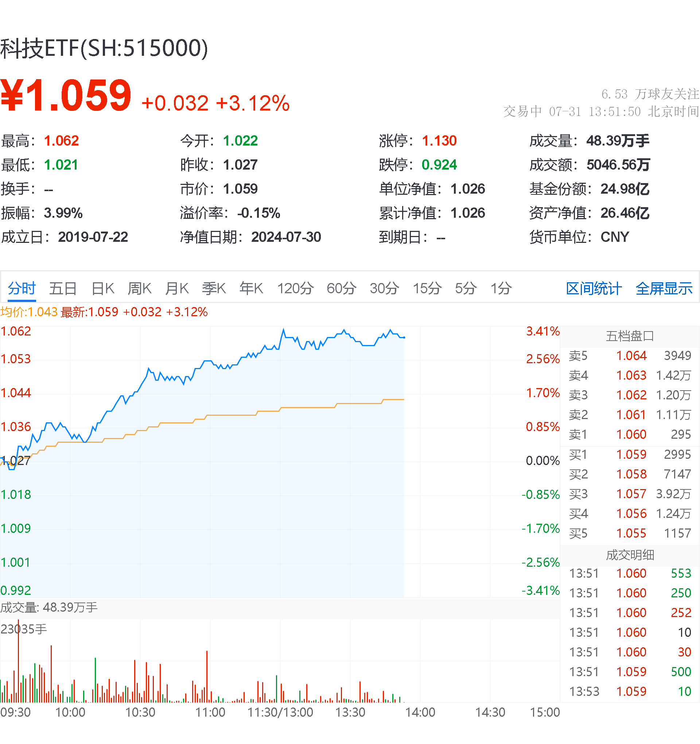The height and width of the screenshot is (744, 700).
Task: Select the 买1 row with 2995
Action: [x=630, y=455]
